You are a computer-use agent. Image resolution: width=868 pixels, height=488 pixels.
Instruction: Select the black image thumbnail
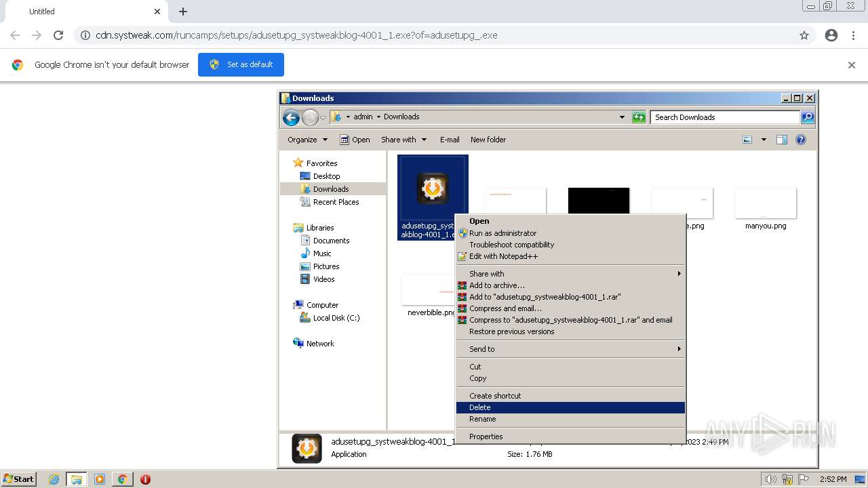coord(599,201)
